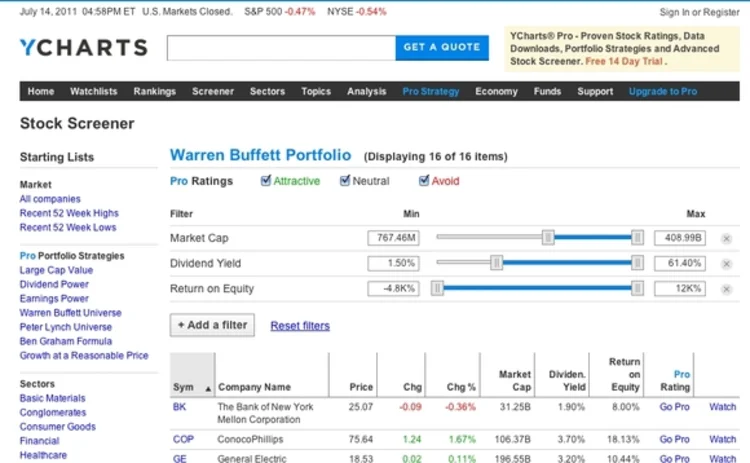
Task: Uncheck the Avoid rating checkbox
Action: pos(423,180)
